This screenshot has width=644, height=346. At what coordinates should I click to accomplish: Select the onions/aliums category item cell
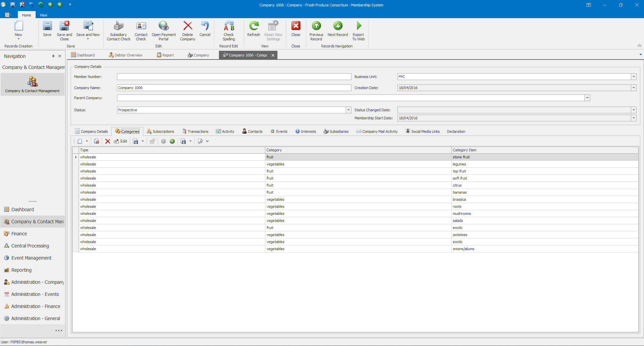pos(545,249)
